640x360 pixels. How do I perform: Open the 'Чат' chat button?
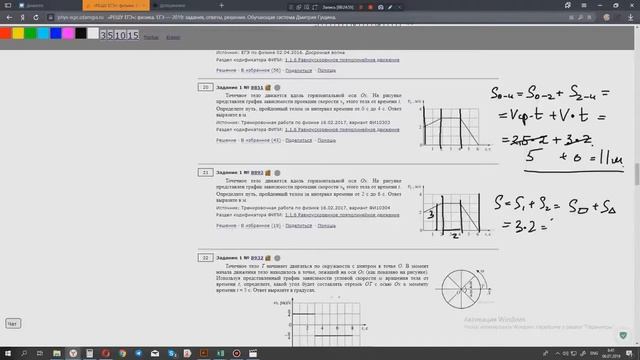pyautogui.click(x=13, y=324)
